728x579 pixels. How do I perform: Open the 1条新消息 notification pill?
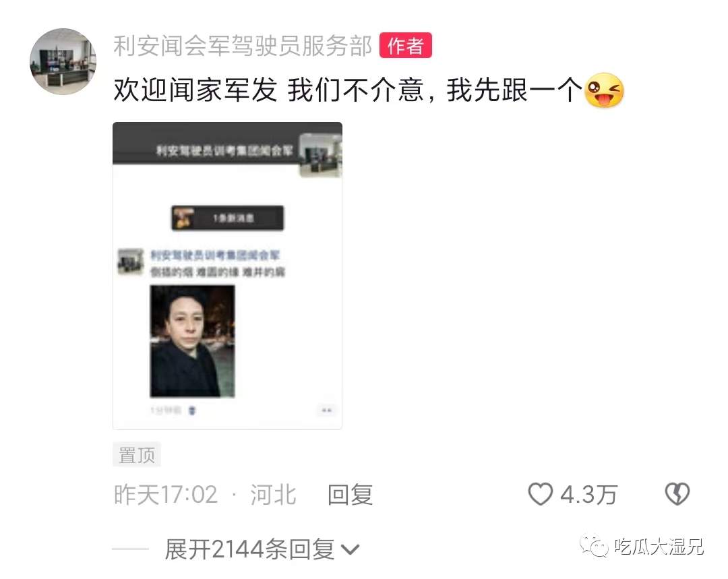[228, 218]
